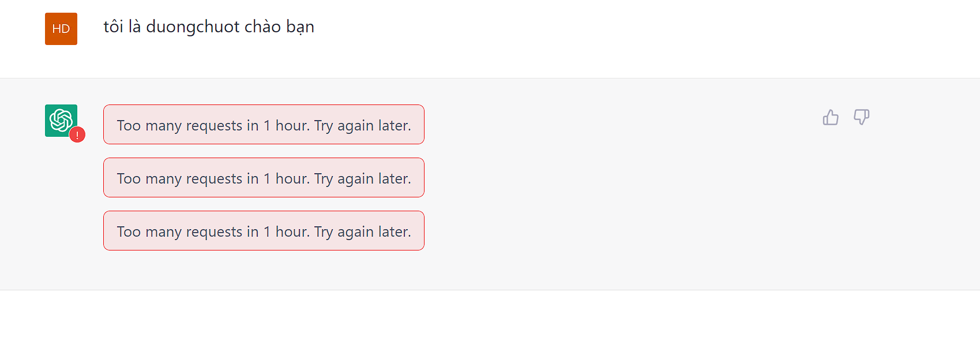This screenshot has height=344, width=980.
Task: Click the thumbs down feedback icon
Action: click(x=861, y=117)
